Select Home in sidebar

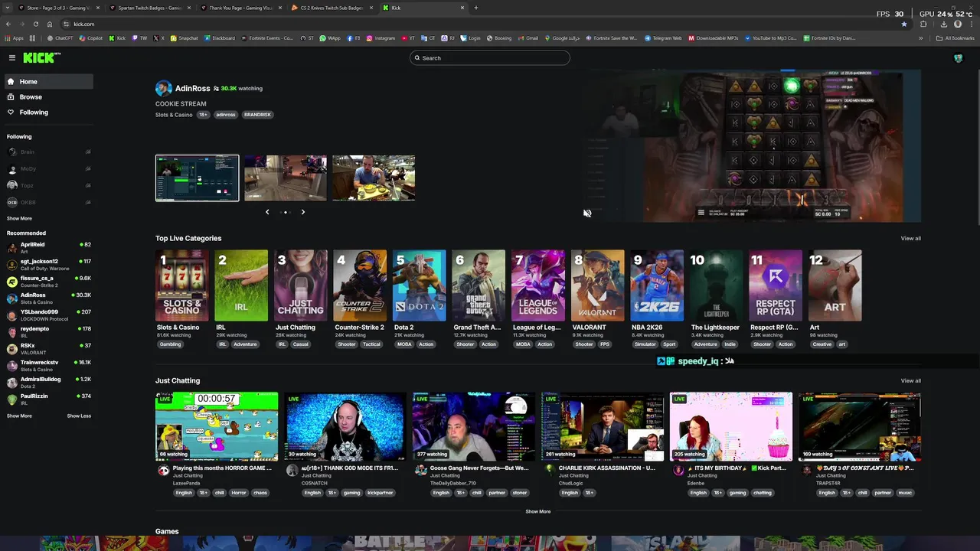click(x=49, y=81)
